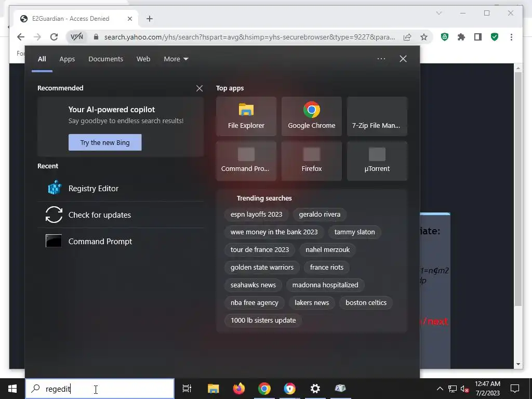The image size is (532, 399).
Task: Open Check for updates recent item
Action: [121, 215]
